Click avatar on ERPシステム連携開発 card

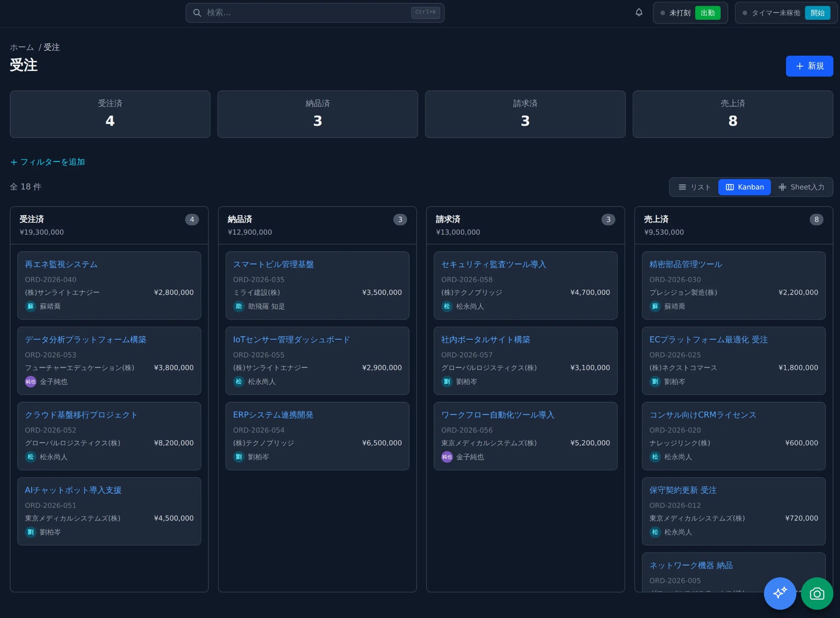239,457
